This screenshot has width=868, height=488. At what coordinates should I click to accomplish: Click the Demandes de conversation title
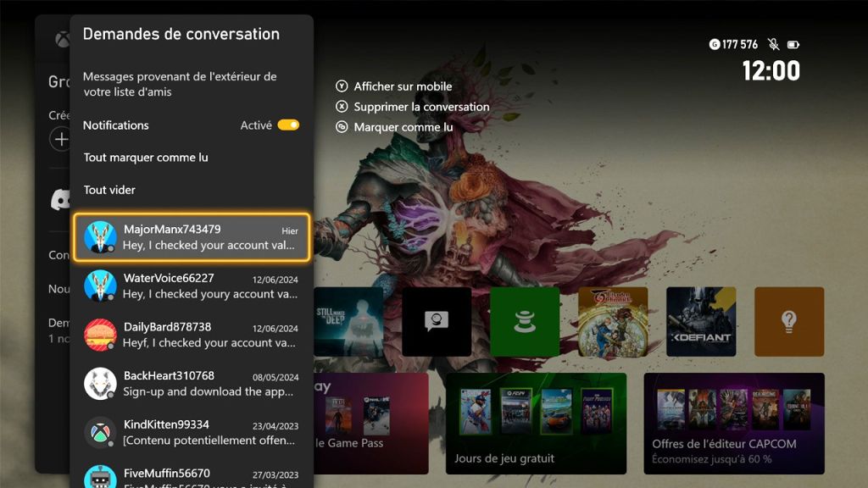coord(181,34)
